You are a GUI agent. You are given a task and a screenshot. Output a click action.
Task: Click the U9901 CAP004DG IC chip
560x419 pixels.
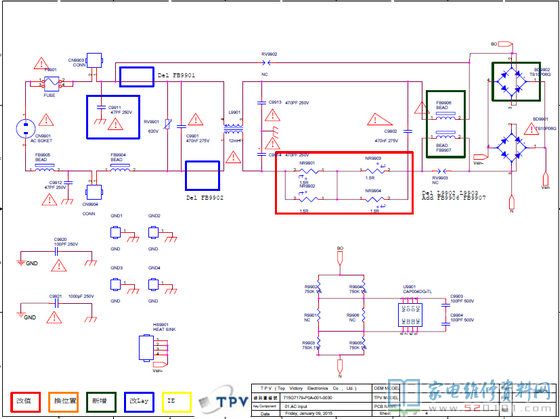point(410,314)
